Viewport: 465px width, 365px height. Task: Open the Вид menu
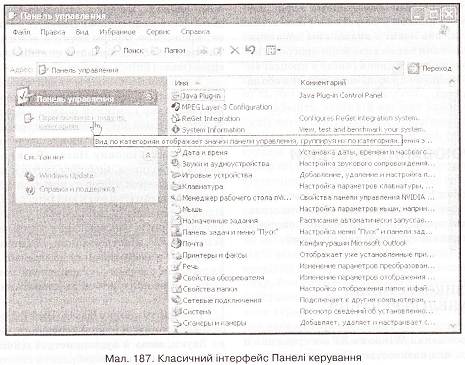[x=82, y=32]
